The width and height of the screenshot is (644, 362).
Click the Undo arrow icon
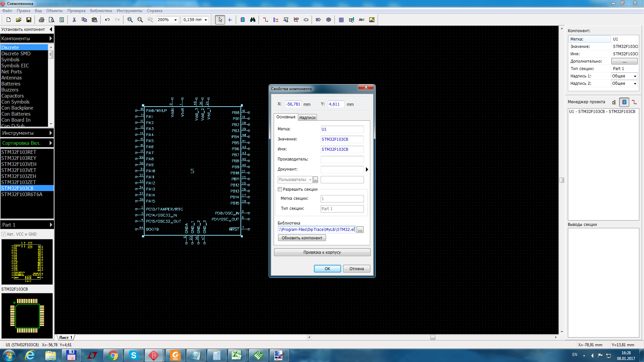click(x=107, y=20)
